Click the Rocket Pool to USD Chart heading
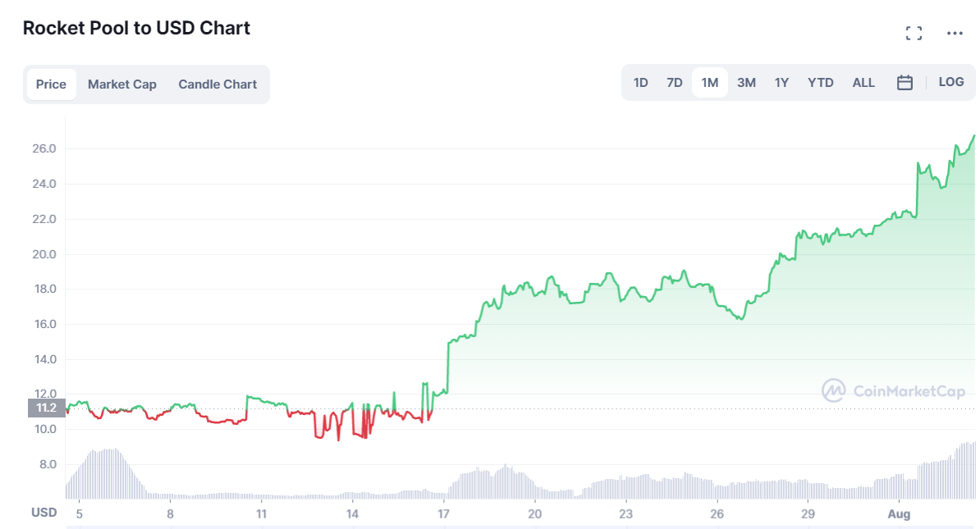Screen dimensions: 980x529 [x=136, y=28]
